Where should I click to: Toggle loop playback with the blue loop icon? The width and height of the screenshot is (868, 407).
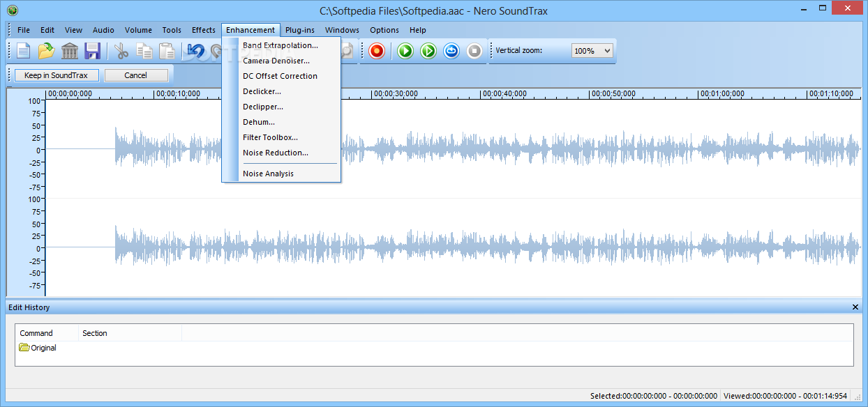pyautogui.click(x=451, y=51)
